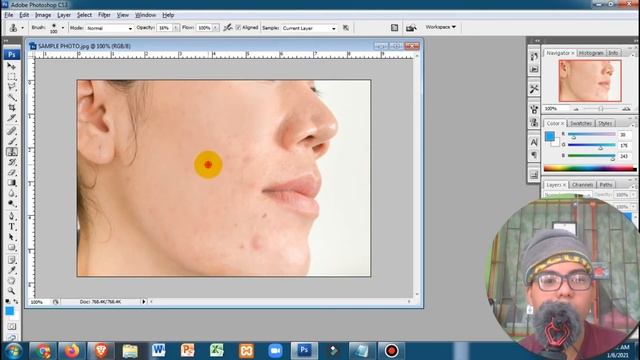The image size is (640, 360).
Task: Click the foreground color in toolbox
Action: (x=9, y=311)
